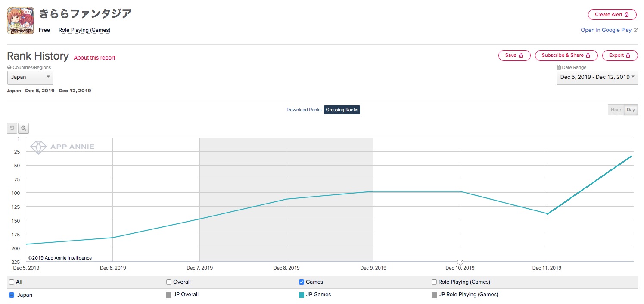Click the Dec 7, 2019 axis label
Viewport: 644px width, 304px height.
coord(200,268)
